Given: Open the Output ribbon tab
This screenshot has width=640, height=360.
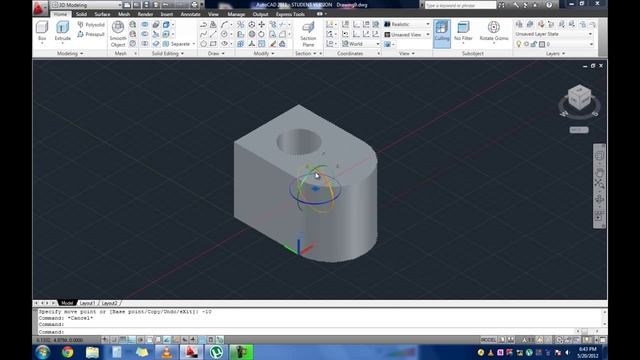Looking at the screenshot, I should tap(260, 14).
